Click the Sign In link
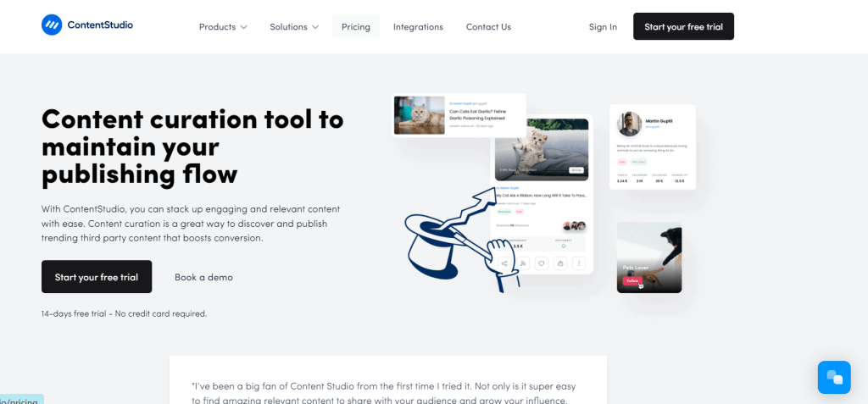The height and width of the screenshot is (404, 868). coord(603,26)
